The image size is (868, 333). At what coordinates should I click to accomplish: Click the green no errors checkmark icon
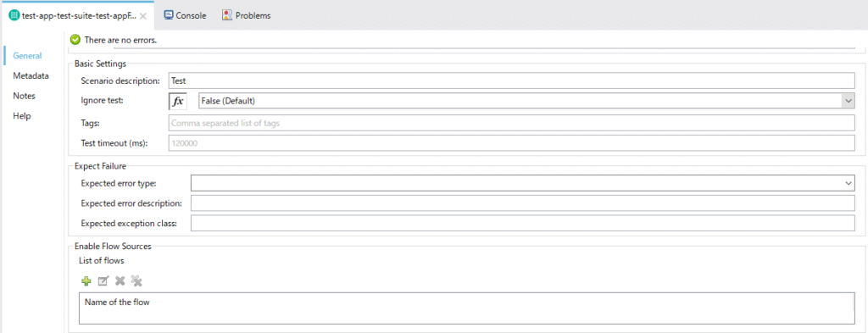pos(75,40)
